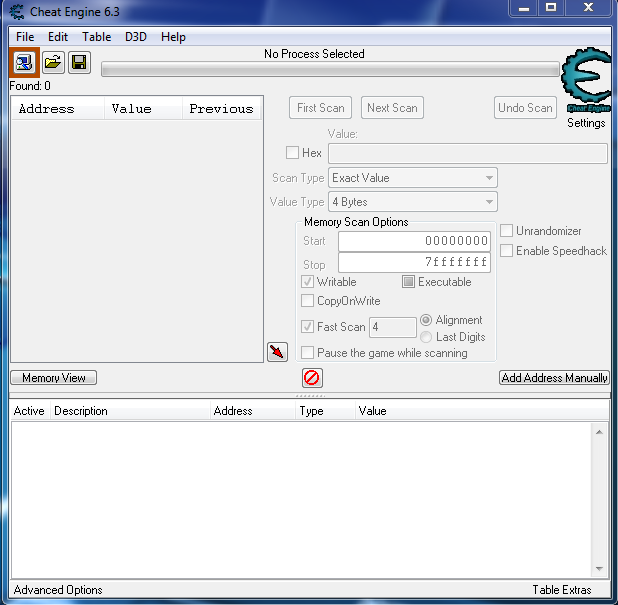Click the Description column header
This screenshot has width=618, height=605.
tap(130, 411)
